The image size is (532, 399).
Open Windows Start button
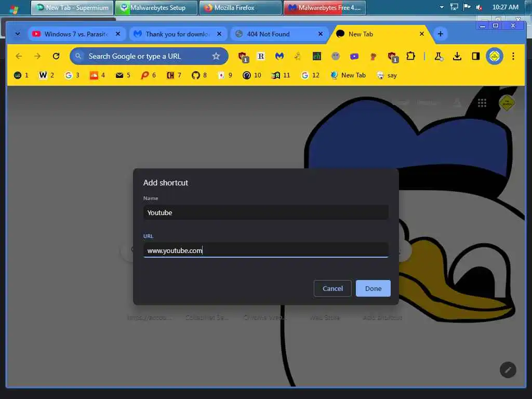tap(14, 9)
